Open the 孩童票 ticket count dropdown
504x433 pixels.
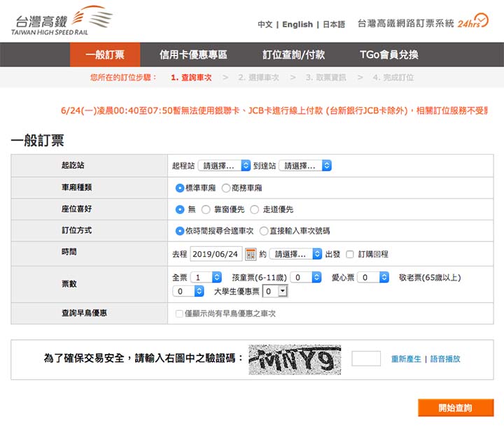(x=306, y=277)
